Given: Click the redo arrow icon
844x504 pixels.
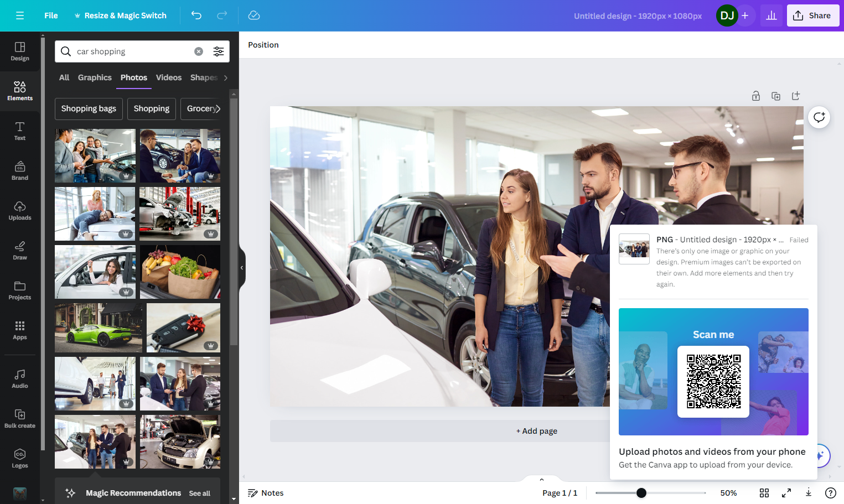Looking at the screenshot, I should (x=222, y=15).
